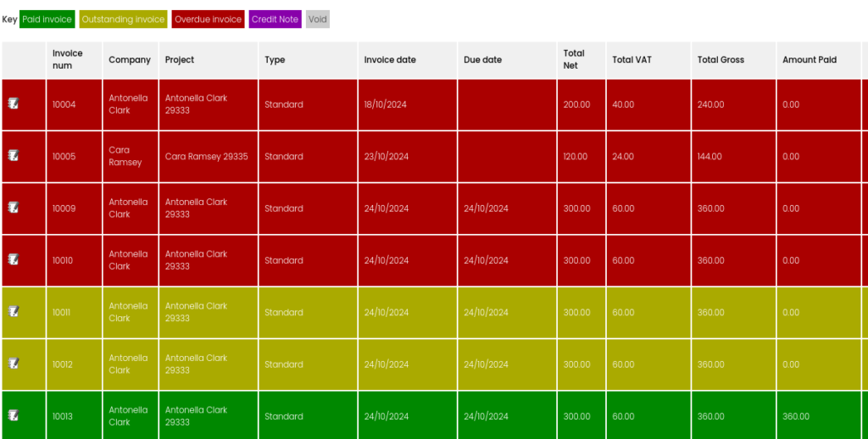Open edit icon for invoice 10005
Image resolution: width=868 pixels, height=439 pixels.
[x=14, y=155]
